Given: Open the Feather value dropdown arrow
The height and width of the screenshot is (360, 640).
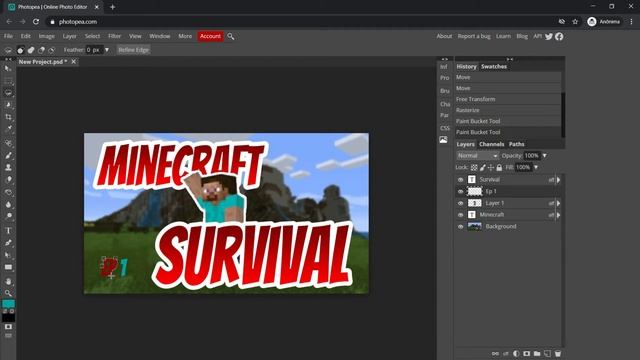Looking at the screenshot, I should click(107, 50).
